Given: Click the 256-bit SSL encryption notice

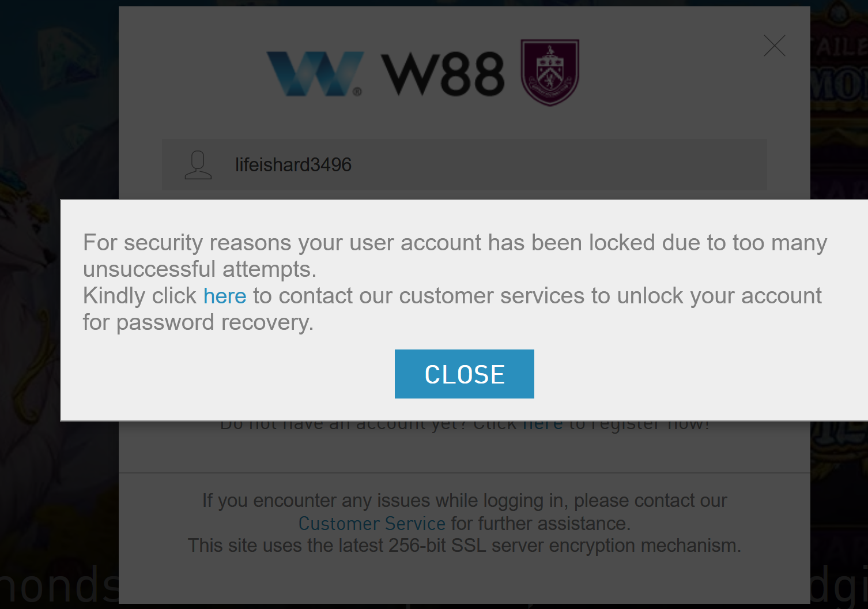Looking at the screenshot, I should 464,546.
